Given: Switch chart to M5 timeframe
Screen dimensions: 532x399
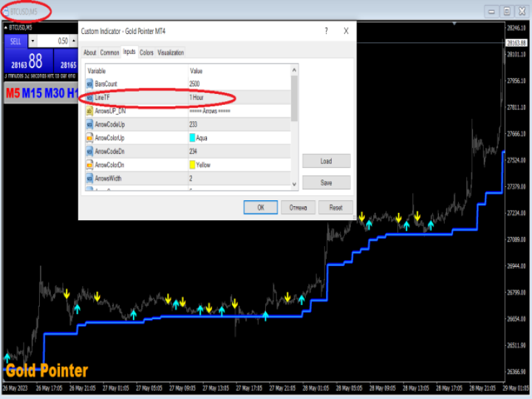Looking at the screenshot, I should [13, 93].
